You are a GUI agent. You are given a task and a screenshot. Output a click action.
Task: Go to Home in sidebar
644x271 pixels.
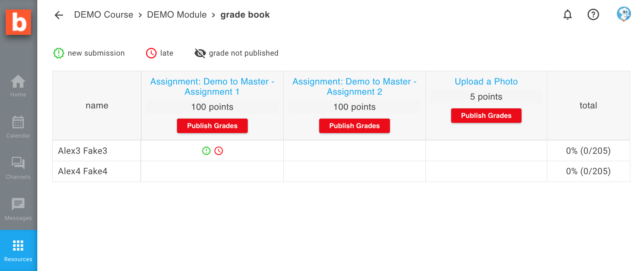coord(18,86)
